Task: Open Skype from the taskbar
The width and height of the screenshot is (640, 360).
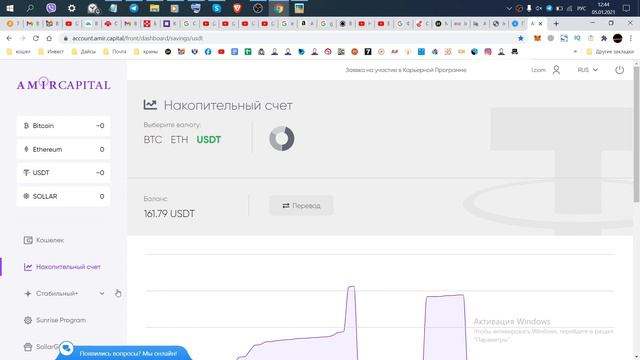Action: (217, 8)
